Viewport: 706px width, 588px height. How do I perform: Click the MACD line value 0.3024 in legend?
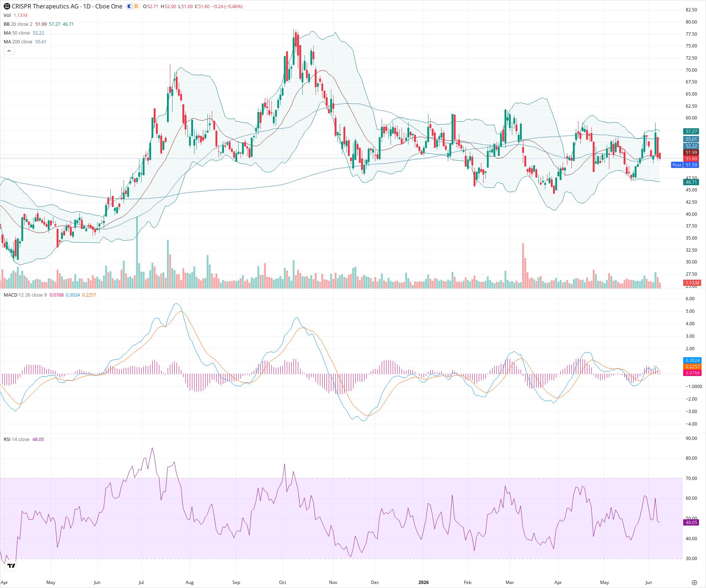tap(73, 295)
